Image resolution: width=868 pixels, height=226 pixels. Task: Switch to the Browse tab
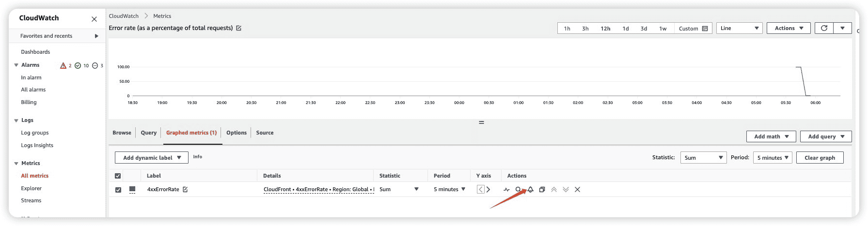[122, 133]
